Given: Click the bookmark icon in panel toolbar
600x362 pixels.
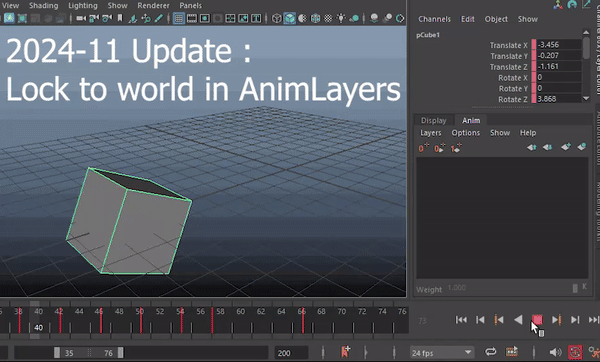Looking at the screenshot, I should [x=120, y=18].
